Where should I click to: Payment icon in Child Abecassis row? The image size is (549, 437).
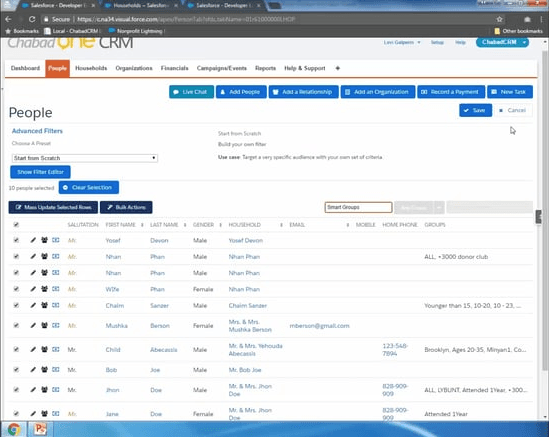point(56,349)
